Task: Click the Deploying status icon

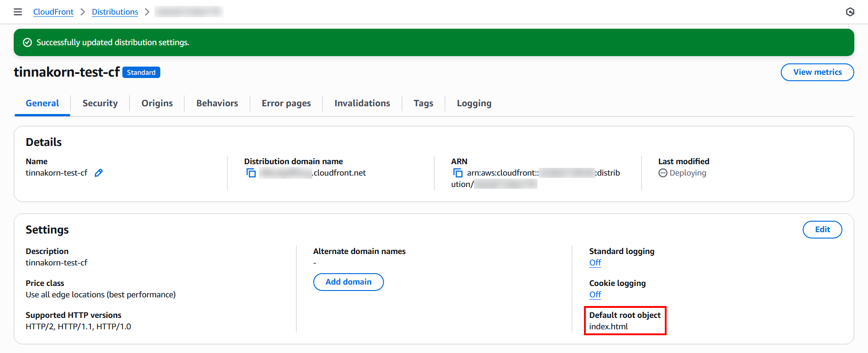Action: pos(663,173)
